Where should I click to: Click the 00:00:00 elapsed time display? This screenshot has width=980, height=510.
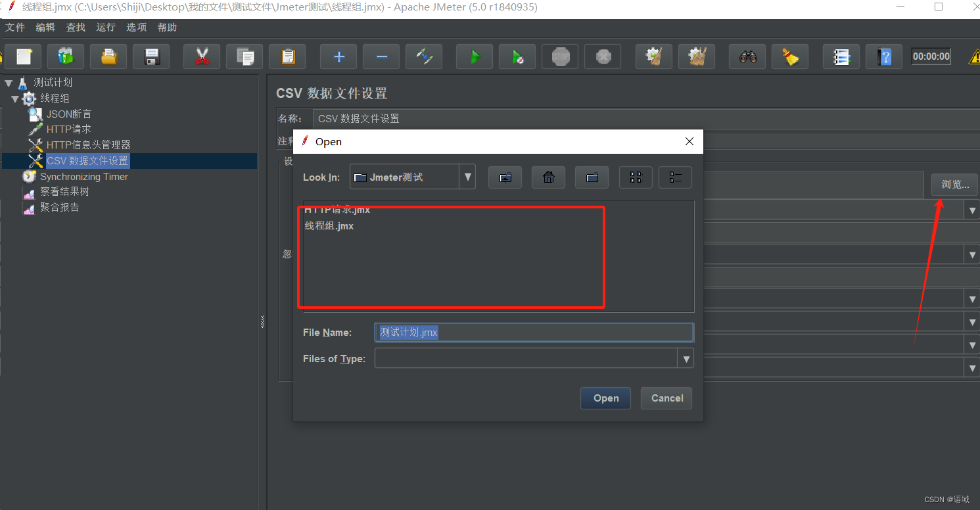coord(931,57)
